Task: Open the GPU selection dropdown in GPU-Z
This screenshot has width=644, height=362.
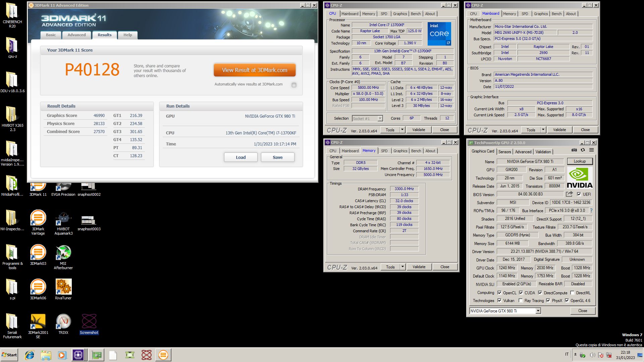Action: [538, 311]
